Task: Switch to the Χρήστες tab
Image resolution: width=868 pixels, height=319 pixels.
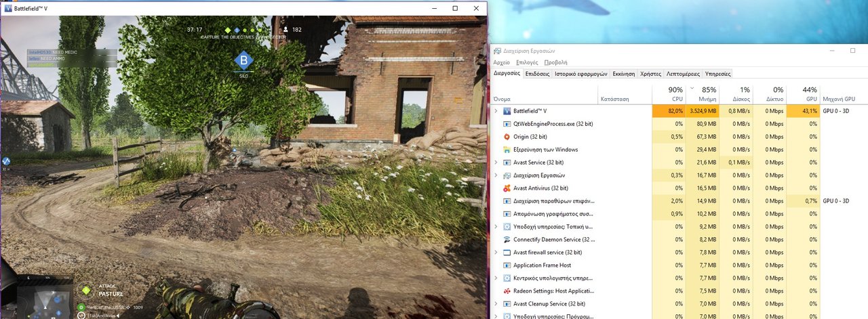Action: tap(650, 74)
